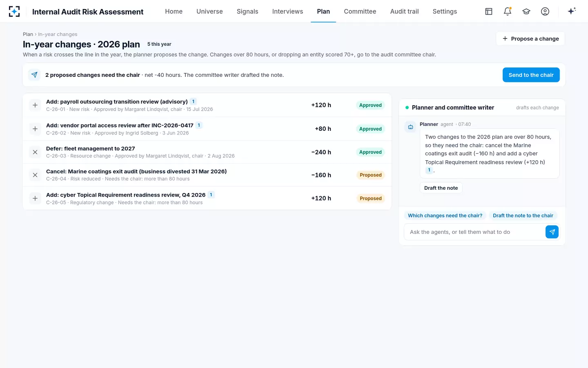Viewport: 588px width, 368px height.
Task: Go to the Home tab
Action: pos(174,11)
